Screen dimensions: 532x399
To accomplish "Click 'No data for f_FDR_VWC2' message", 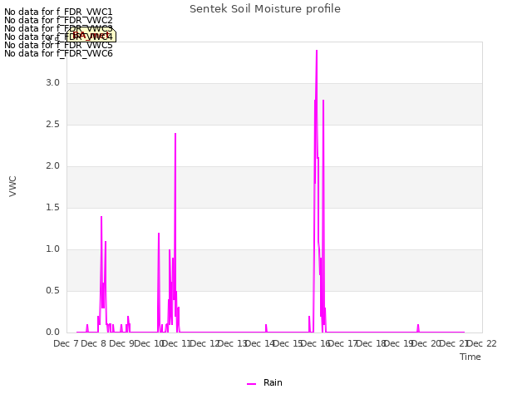I will 58,20.
